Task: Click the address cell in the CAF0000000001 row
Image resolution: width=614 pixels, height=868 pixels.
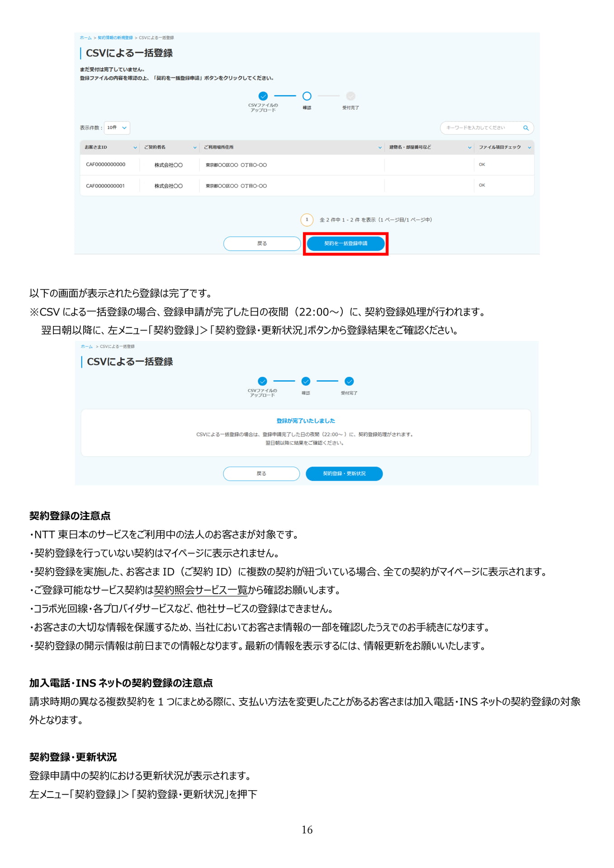Action: (x=236, y=186)
